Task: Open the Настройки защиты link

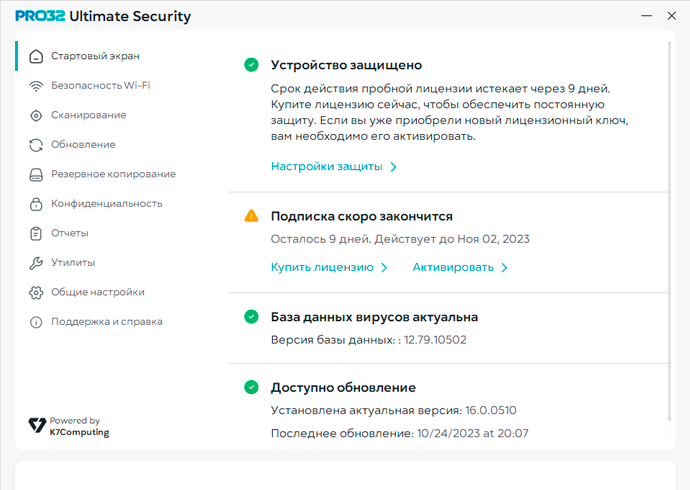Action: (x=326, y=167)
